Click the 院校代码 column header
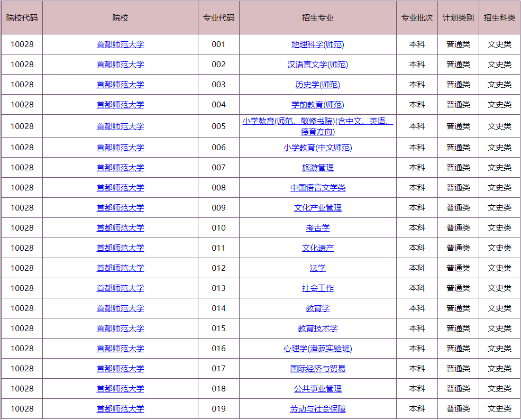Screen dimensions: 521x420 click(x=22, y=17)
